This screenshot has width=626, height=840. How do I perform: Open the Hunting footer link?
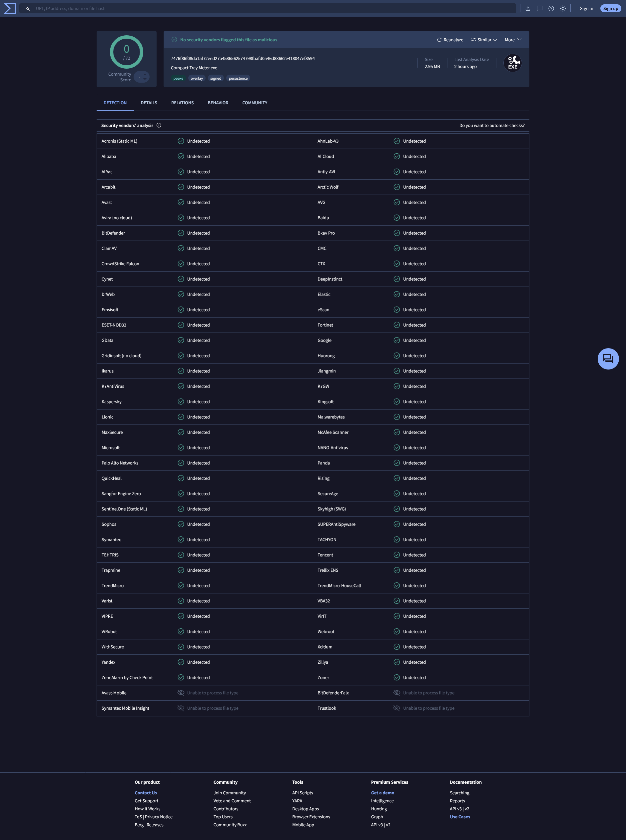pos(378,809)
